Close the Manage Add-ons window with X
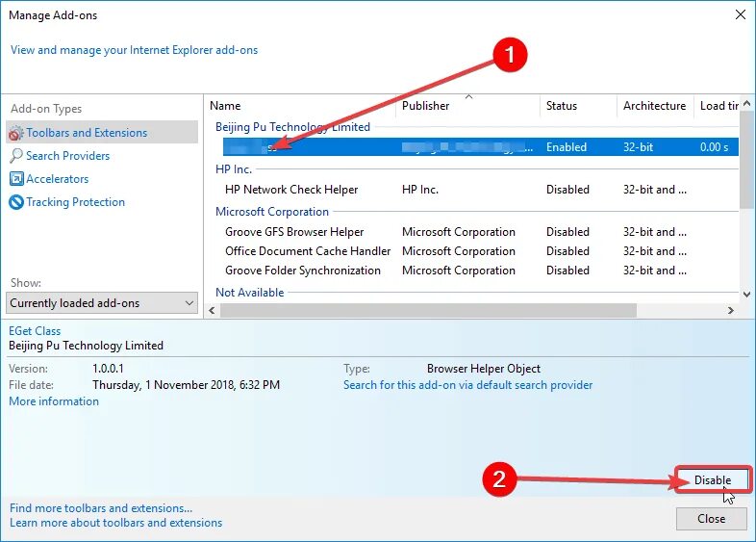This screenshot has height=542, width=756. 741,14
